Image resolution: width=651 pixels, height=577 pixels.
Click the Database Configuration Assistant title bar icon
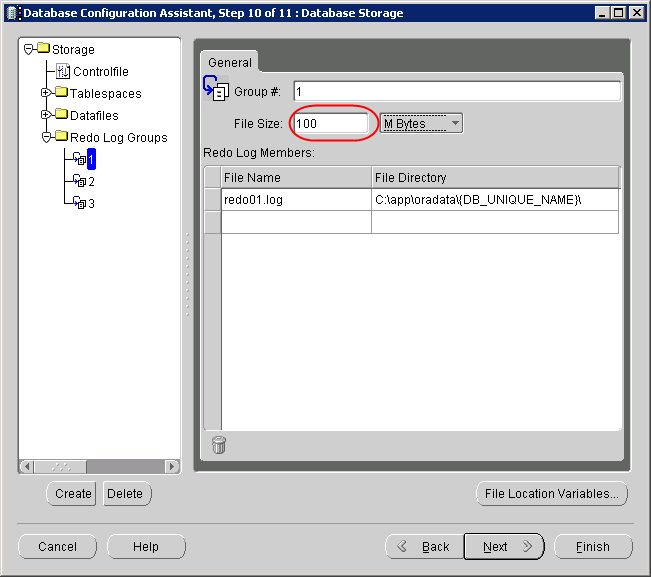pos(12,13)
